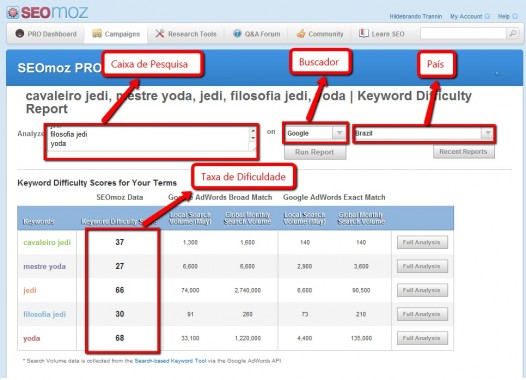
Task: Click Full Analysis for cavaleiro jedi
Action: tap(422, 242)
